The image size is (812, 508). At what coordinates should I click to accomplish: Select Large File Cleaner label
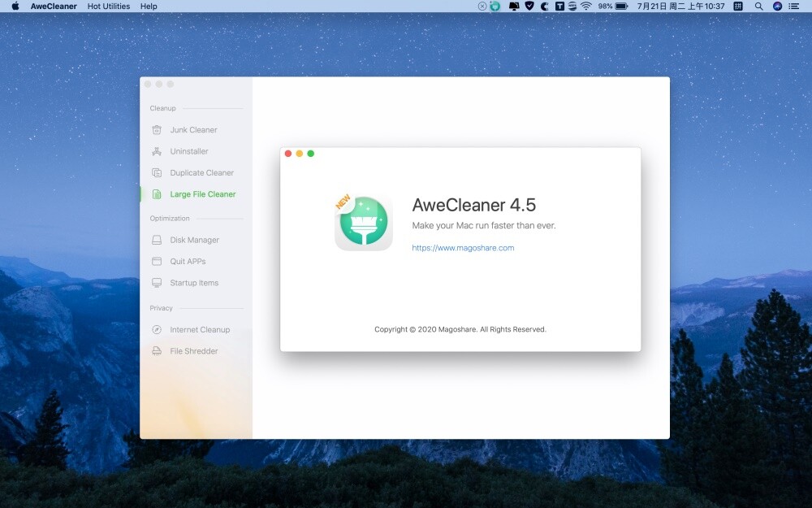pos(203,194)
